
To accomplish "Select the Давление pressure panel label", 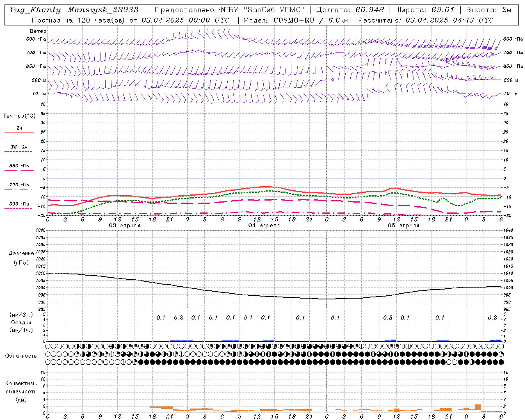I will pos(21,253).
